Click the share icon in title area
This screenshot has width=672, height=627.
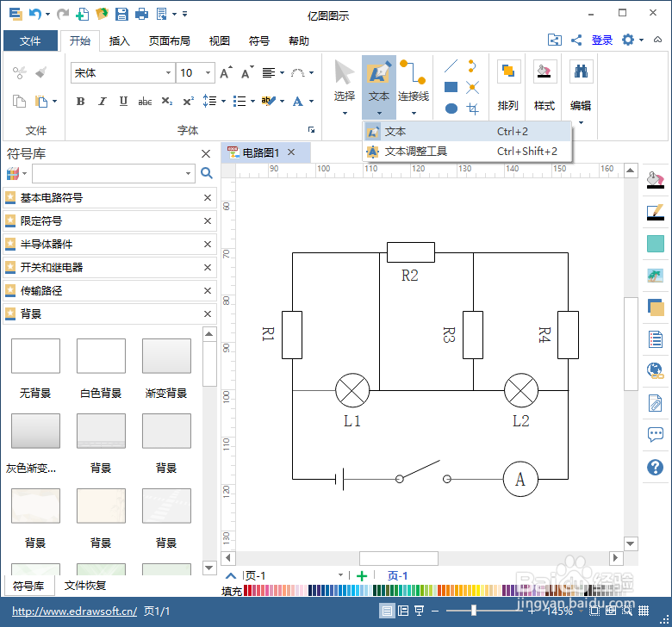576,40
